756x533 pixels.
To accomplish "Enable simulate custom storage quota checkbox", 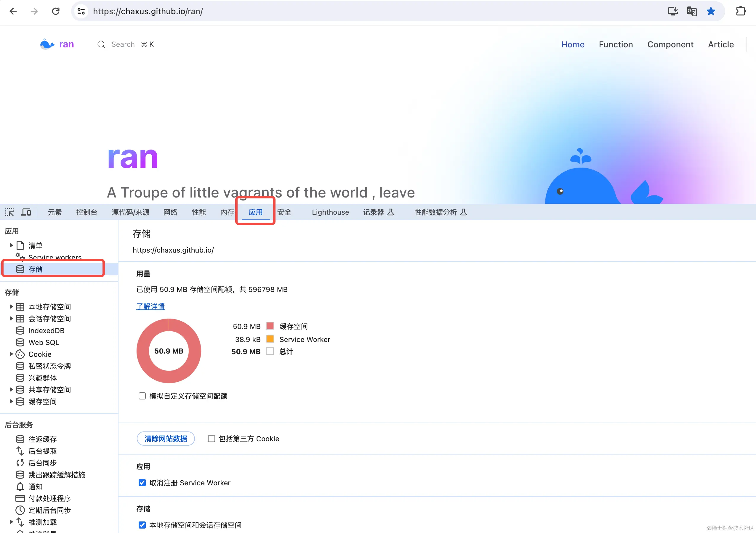I will pyautogui.click(x=142, y=396).
